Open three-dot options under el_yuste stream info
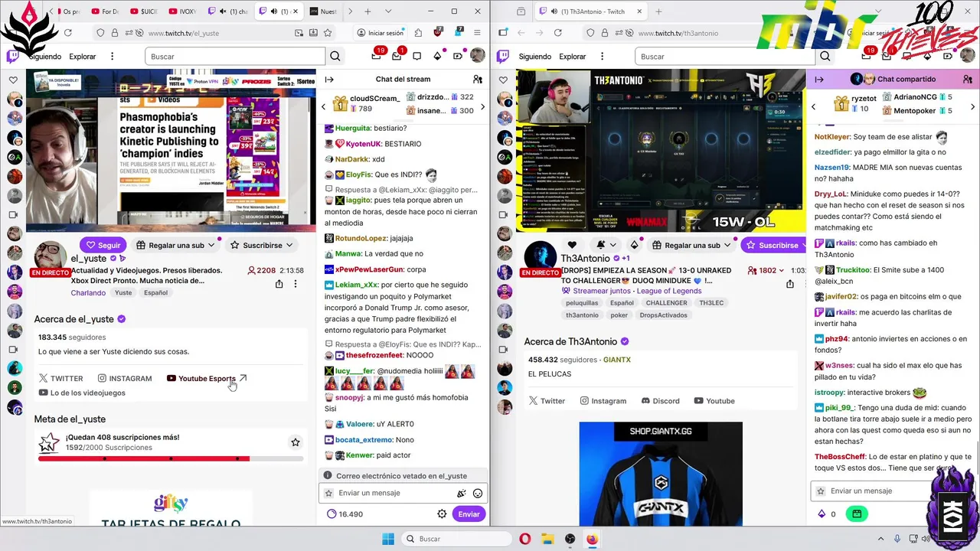 point(296,284)
